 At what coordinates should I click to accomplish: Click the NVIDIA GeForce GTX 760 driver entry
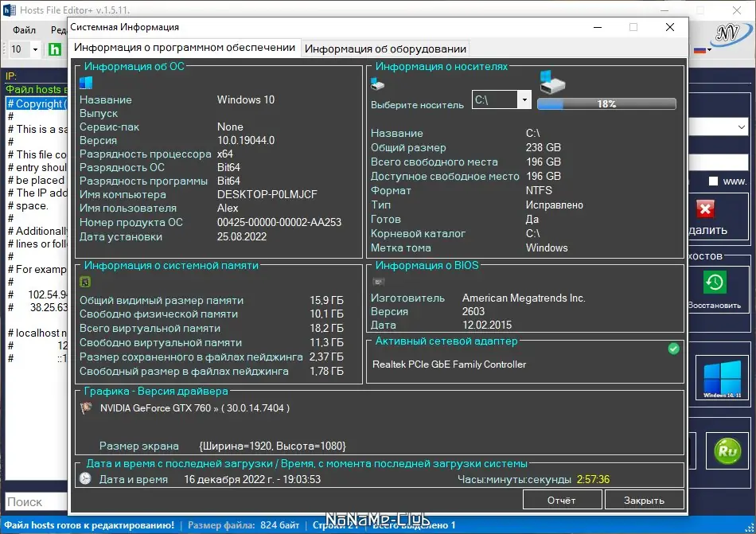coord(195,407)
